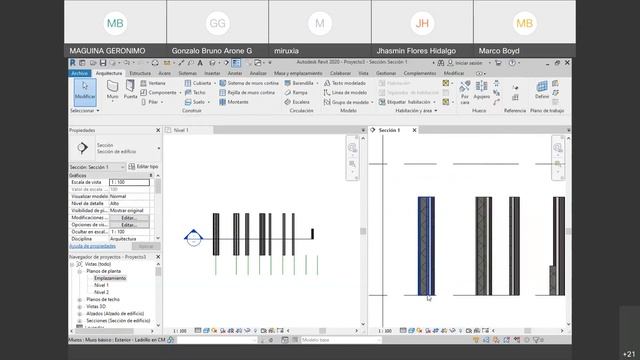This screenshot has width=640, height=360.
Task: Click Etiquetar habitación tool
Action: coord(404,102)
